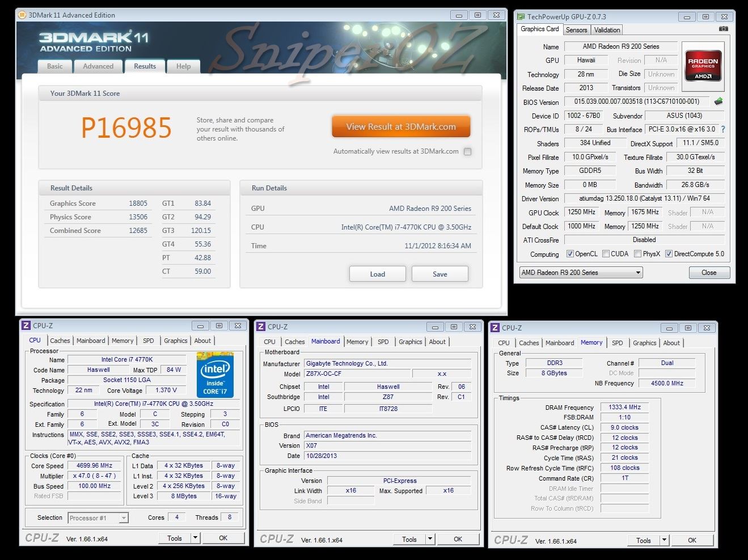The width and height of the screenshot is (748, 560).
Task: Click Tools button in the Memory CPU-Z window
Action: [x=643, y=540]
